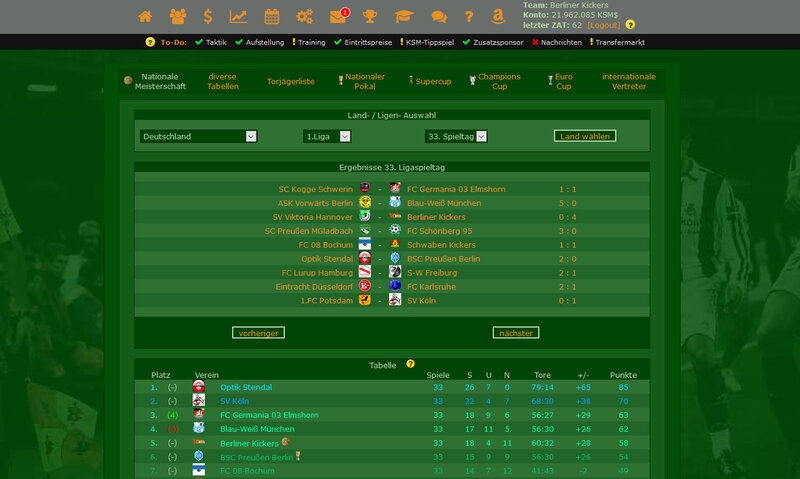Click the 2 : 0 Optik Stendal result
The width and height of the screenshot is (800, 479).
pyautogui.click(x=567, y=259)
